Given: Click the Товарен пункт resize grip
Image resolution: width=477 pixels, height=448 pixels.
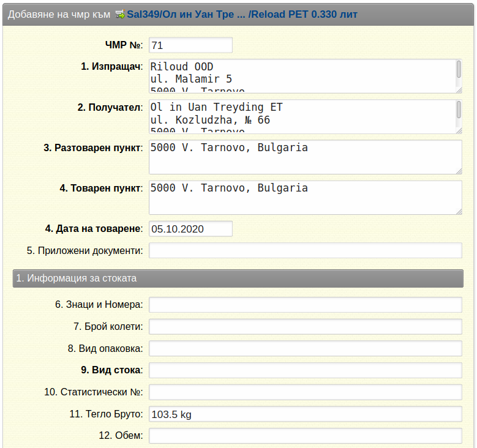Looking at the screenshot, I should click(x=459, y=212).
